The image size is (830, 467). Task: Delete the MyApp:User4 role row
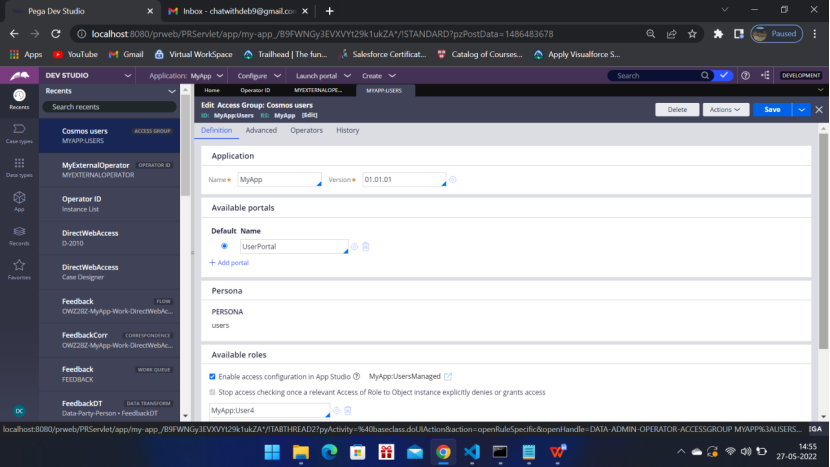[x=348, y=410]
